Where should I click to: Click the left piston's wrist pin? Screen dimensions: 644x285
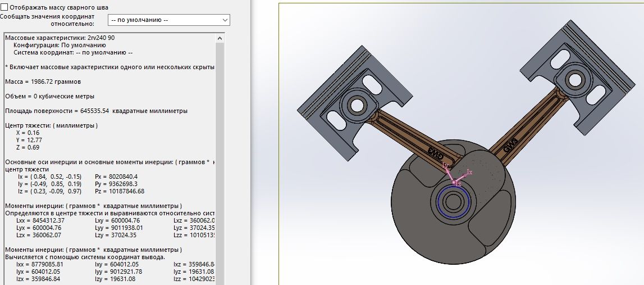(x=356, y=105)
